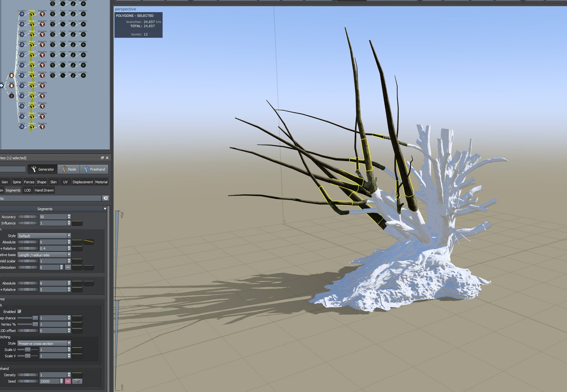Click the stepper arrows for Absolute 8
Viewport: 567px width, 392px height.
(69, 283)
